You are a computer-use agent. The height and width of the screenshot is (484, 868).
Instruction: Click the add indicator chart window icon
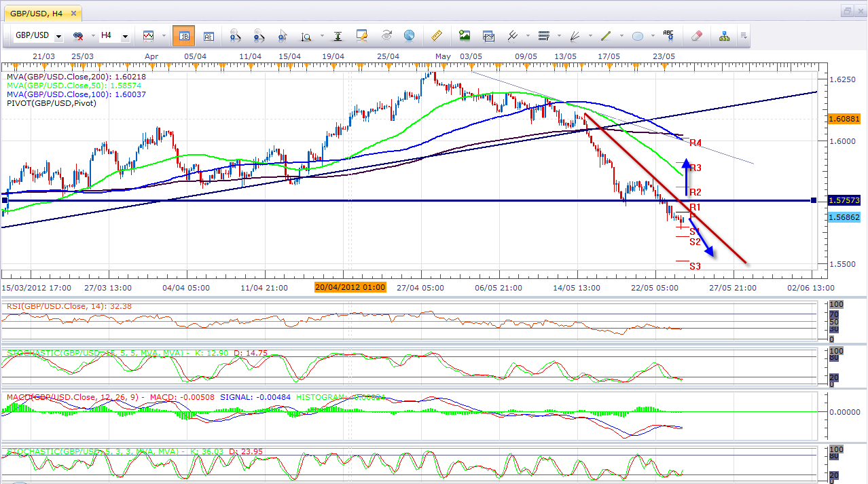click(x=488, y=35)
